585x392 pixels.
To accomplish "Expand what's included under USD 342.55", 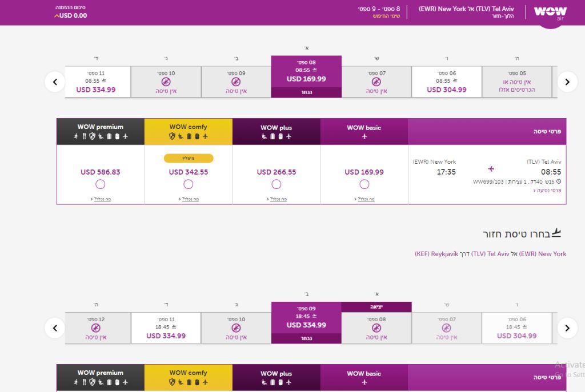I will [x=189, y=199].
